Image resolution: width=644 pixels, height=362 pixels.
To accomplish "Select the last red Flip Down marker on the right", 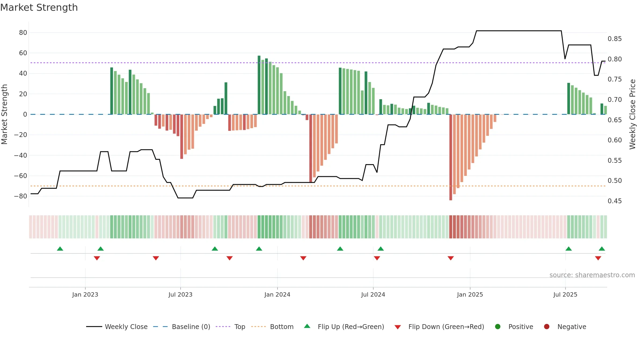I will click(598, 258).
